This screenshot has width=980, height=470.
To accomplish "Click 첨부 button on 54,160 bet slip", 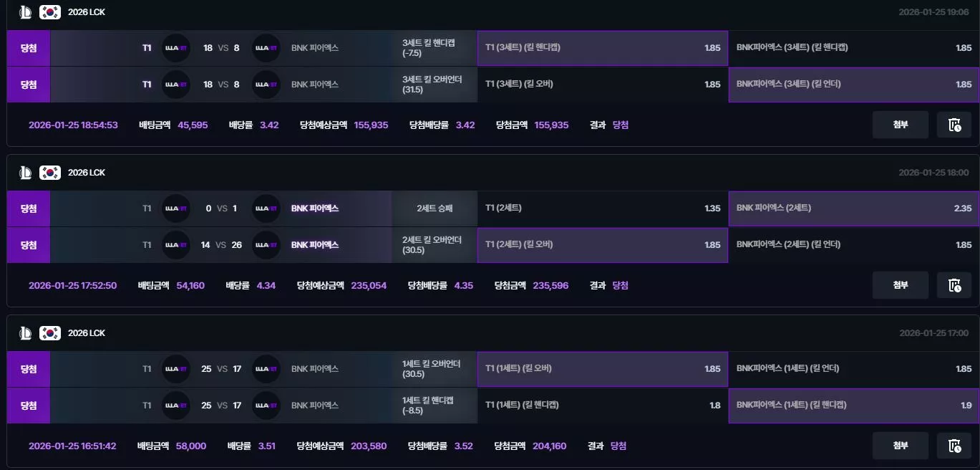I will coord(900,285).
